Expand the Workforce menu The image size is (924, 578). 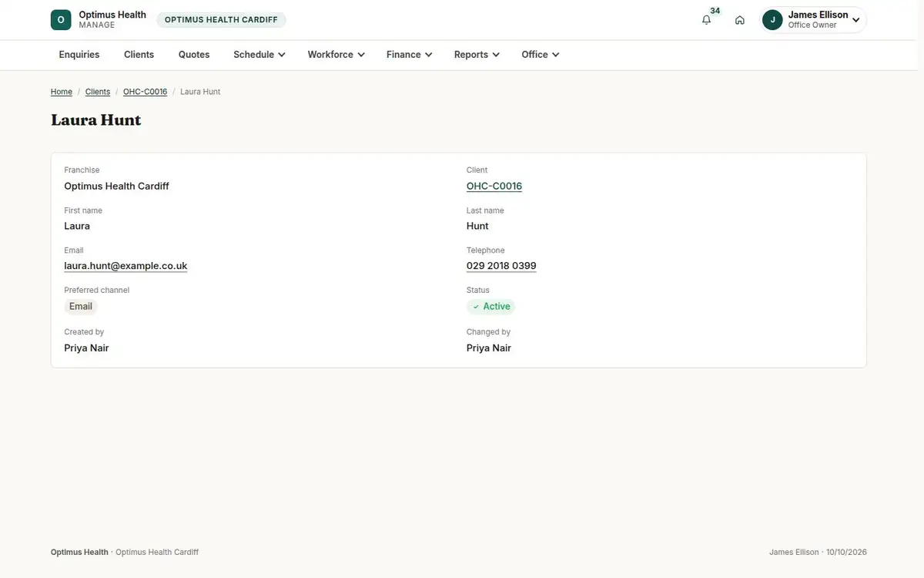coord(336,55)
